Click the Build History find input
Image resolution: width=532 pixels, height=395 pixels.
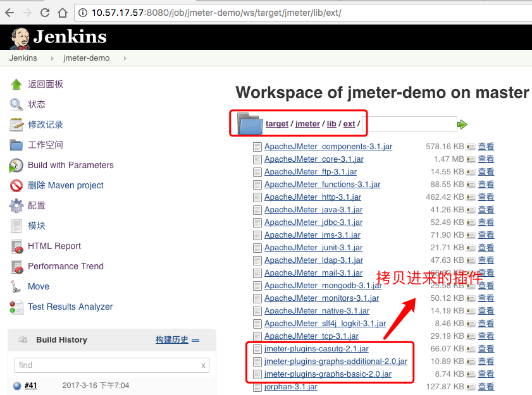pos(112,365)
